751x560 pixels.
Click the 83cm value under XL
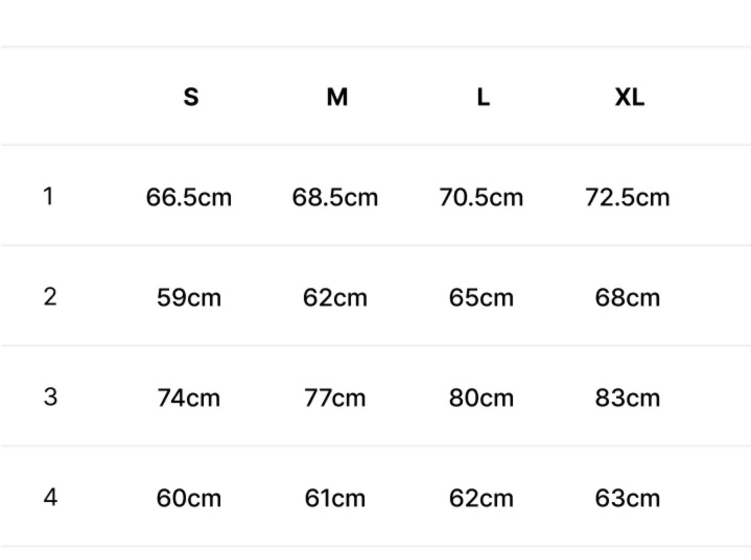[x=627, y=398]
